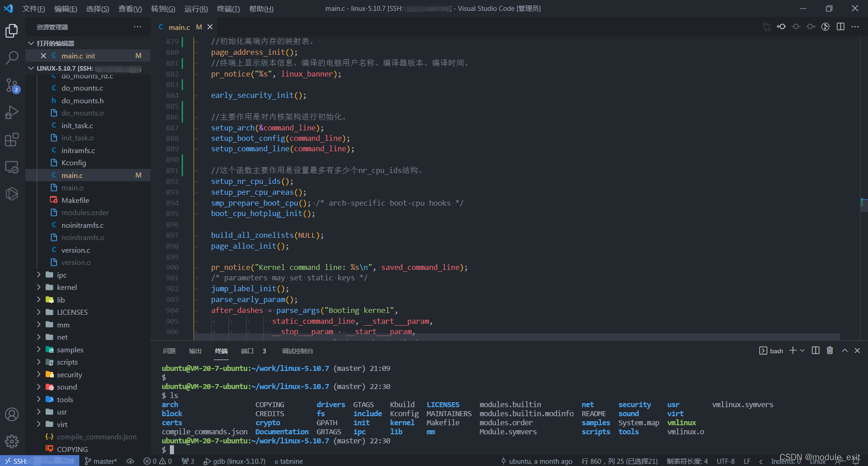Open the Run and Debug view
Screen dimensions: 868x466
coord(12,112)
